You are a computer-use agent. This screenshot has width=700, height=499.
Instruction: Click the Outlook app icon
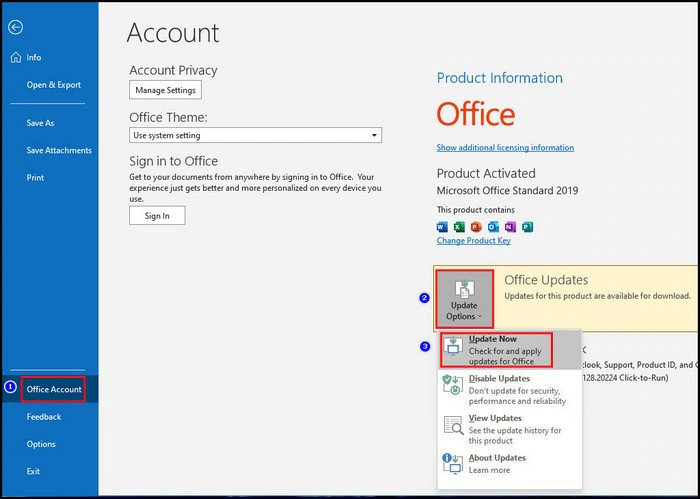[493, 227]
